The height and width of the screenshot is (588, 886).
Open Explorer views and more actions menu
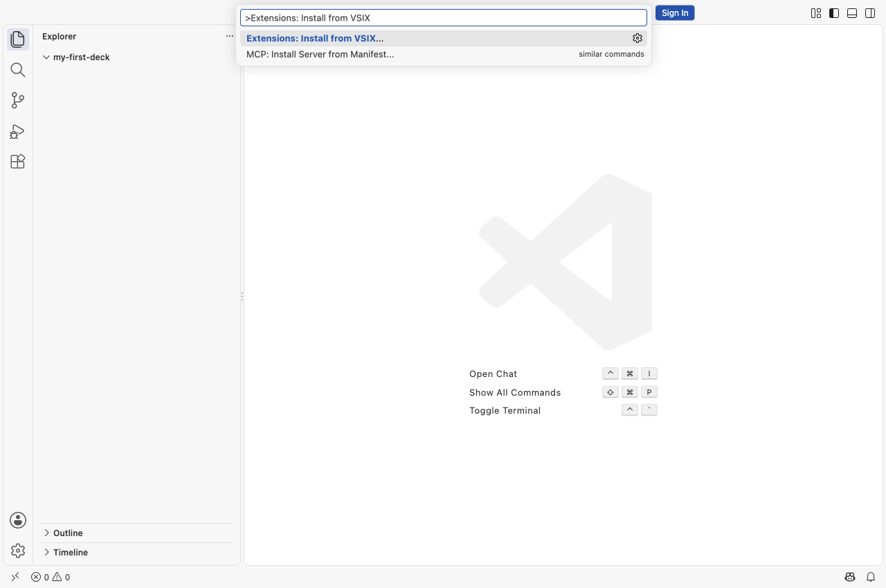(x=230, y=36)
